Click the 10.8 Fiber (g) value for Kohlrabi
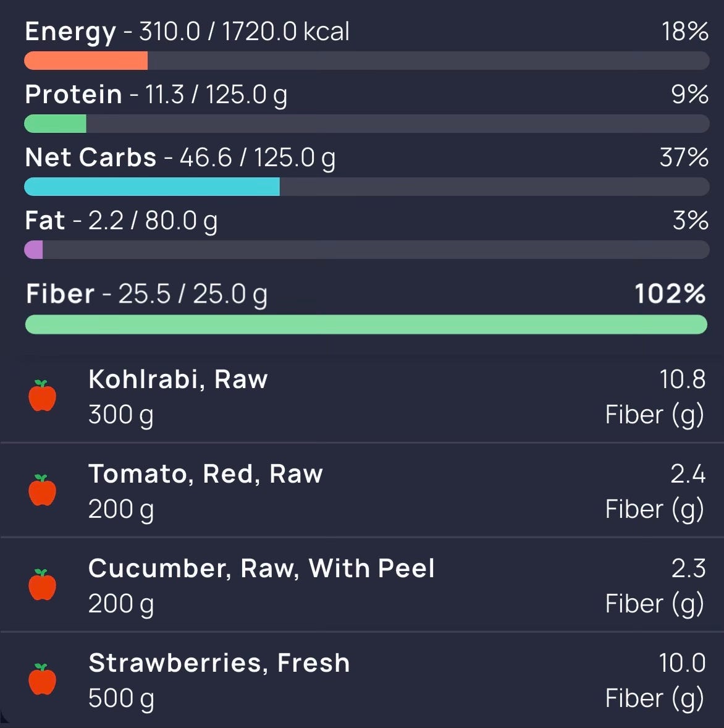This screenshot has height=728, width=724. pyautogui.click(x=655, y=397)
